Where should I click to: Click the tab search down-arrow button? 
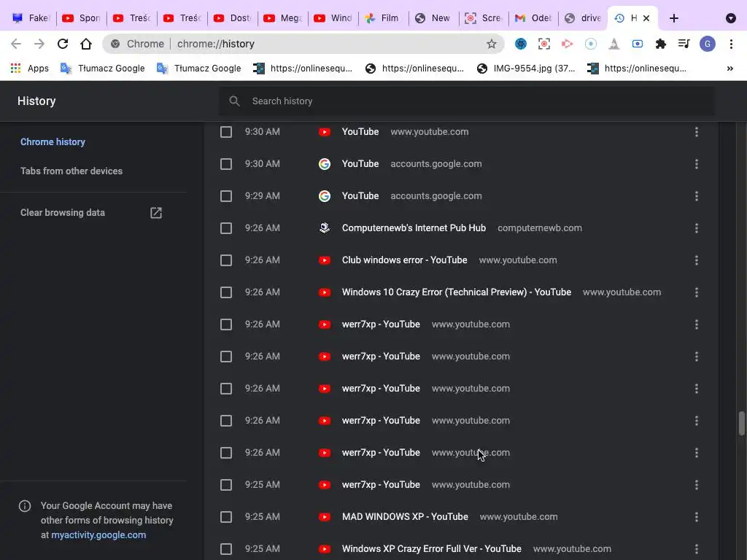pyautogui.click(x=730, y=18)
